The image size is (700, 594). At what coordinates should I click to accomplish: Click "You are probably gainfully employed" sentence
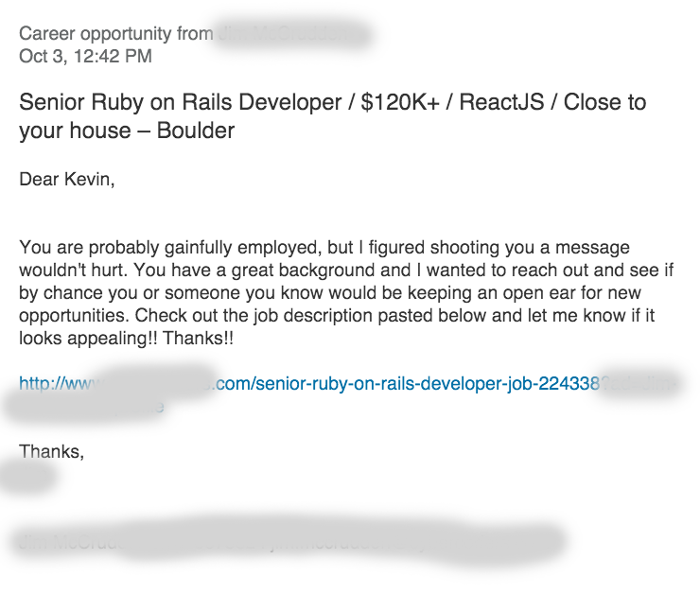coord(170,248)
